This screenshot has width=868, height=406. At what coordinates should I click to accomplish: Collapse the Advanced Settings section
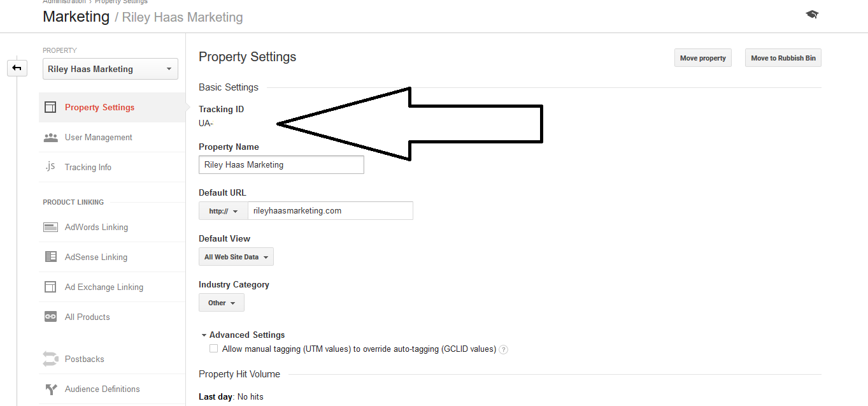coord(243,335)
